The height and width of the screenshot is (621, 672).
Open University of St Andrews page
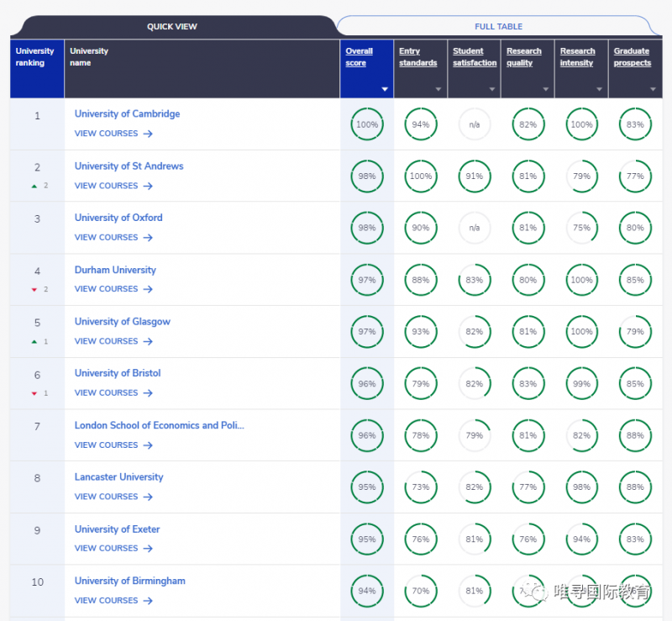[129, 166]
